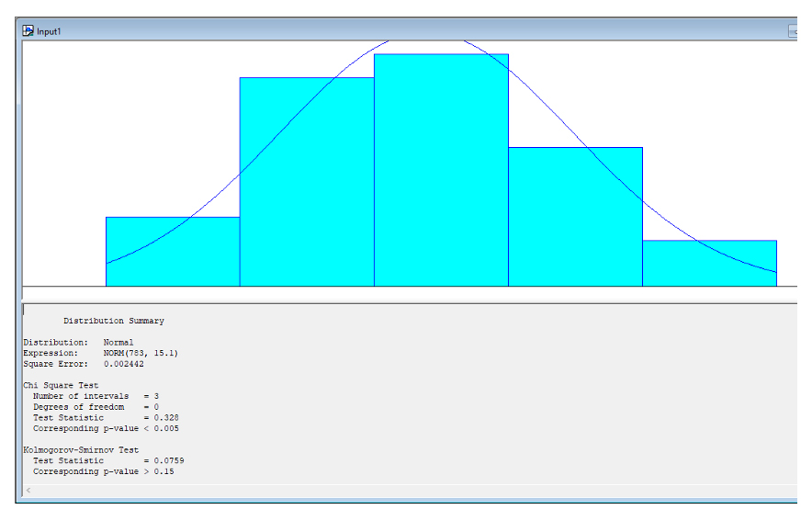Click the splitter between histogram and summary
This screenshot has width=812, height=521.
point(409,302)
